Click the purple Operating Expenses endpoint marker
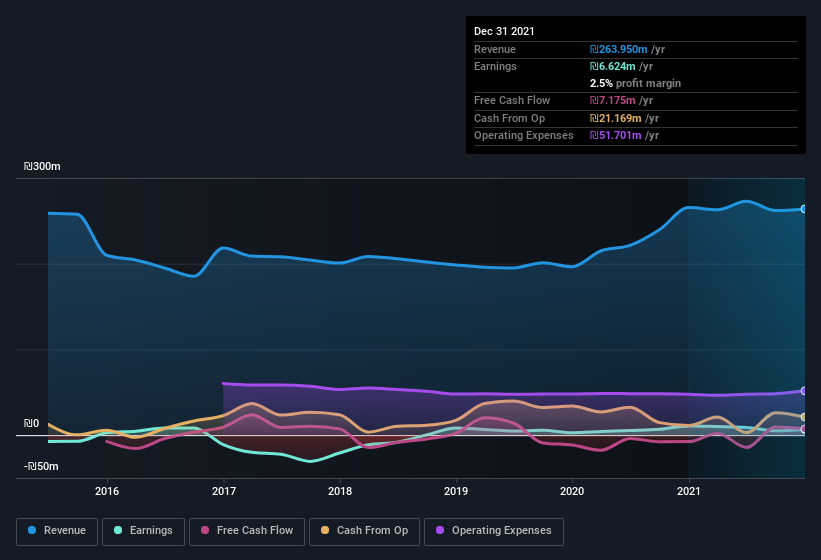The height and width of the screenshot is (560, 821). (803, 391)
